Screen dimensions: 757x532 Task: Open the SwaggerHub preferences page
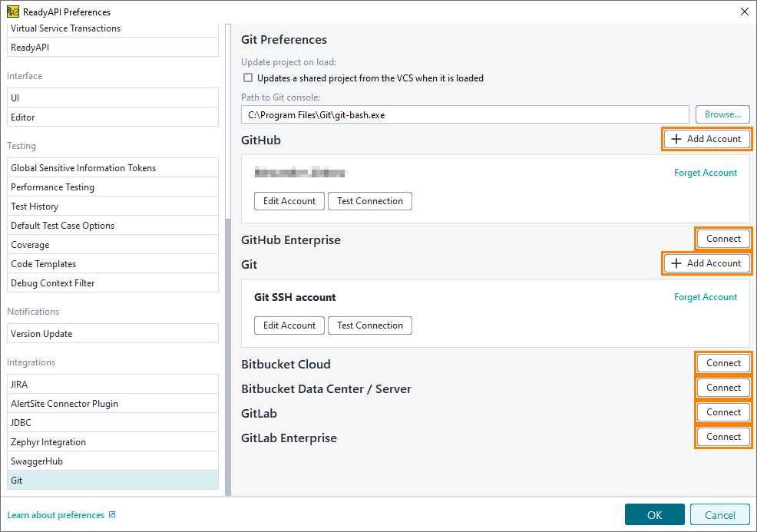[x=113, y=461]
